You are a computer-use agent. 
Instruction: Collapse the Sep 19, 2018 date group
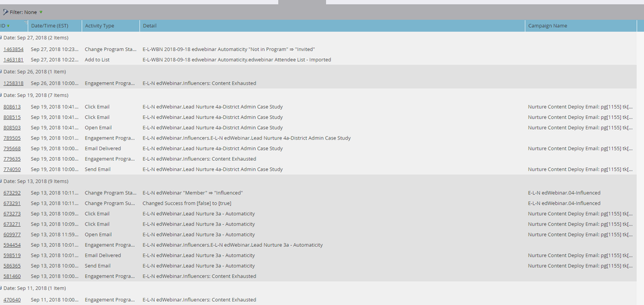pyautogui.click(x=1, y=95)
